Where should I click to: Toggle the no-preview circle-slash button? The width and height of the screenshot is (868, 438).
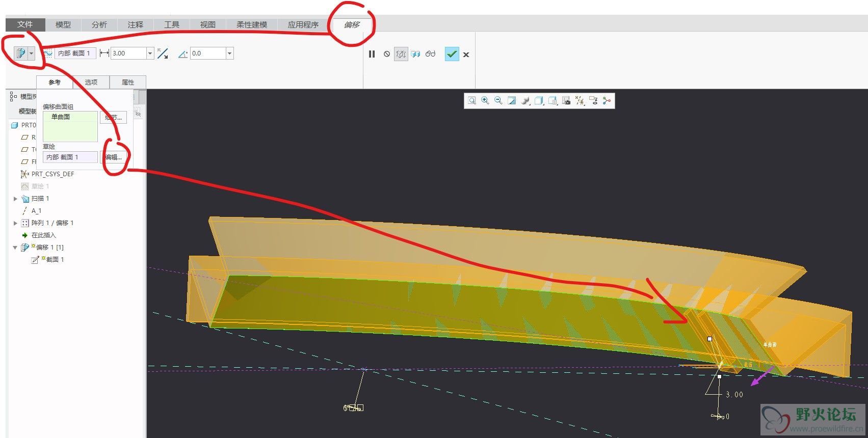[x=387, y=54]
